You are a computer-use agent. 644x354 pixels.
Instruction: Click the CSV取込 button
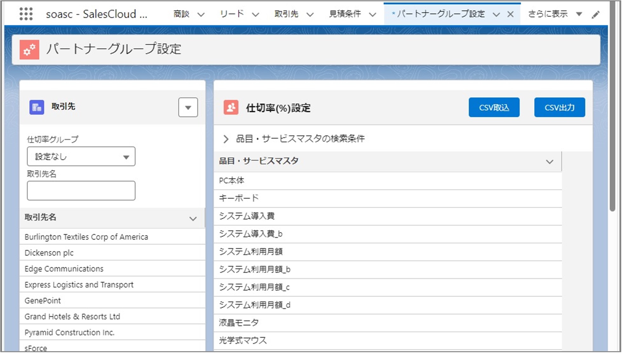(x=494, y=107)
